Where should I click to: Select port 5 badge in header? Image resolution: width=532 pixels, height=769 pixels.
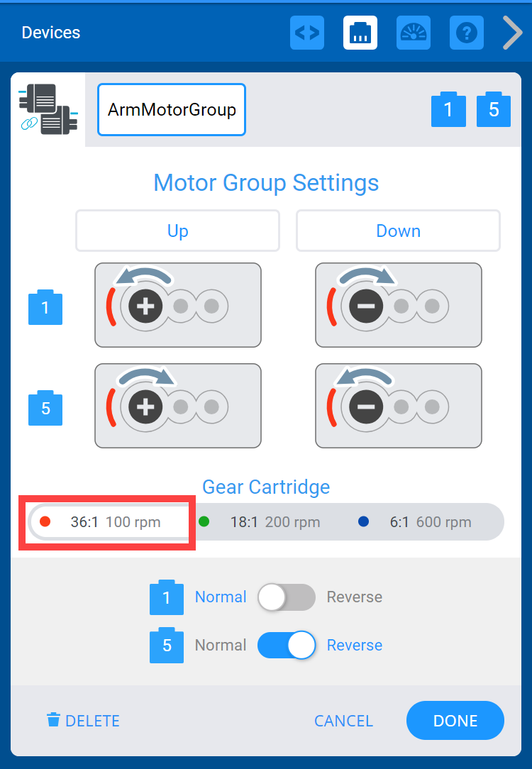click(494, 110)
